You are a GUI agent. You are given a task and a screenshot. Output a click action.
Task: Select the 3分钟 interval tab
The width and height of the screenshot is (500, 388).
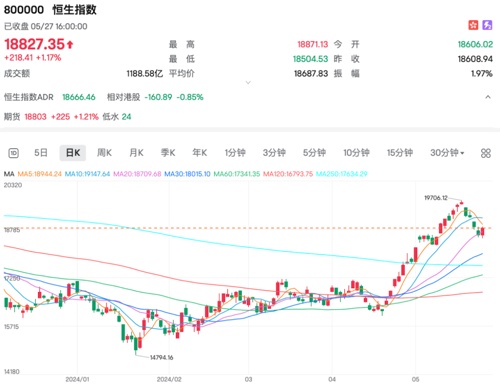(x=274, y=153)
